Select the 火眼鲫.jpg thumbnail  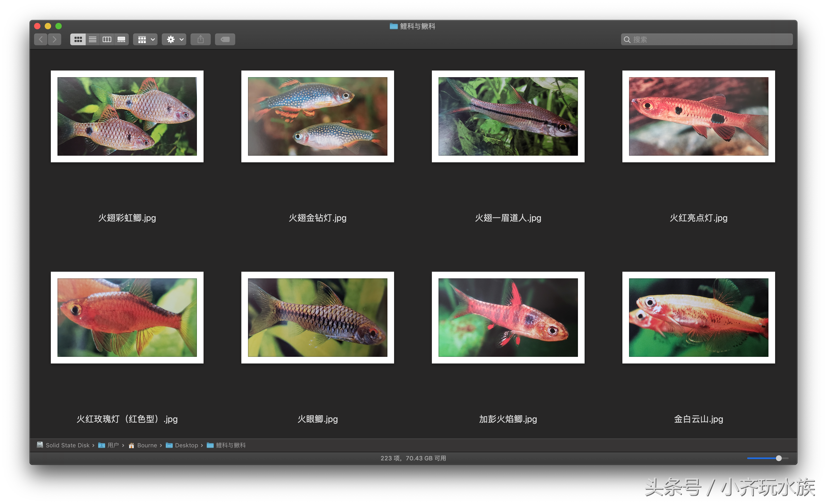click(x=317, y=317)
